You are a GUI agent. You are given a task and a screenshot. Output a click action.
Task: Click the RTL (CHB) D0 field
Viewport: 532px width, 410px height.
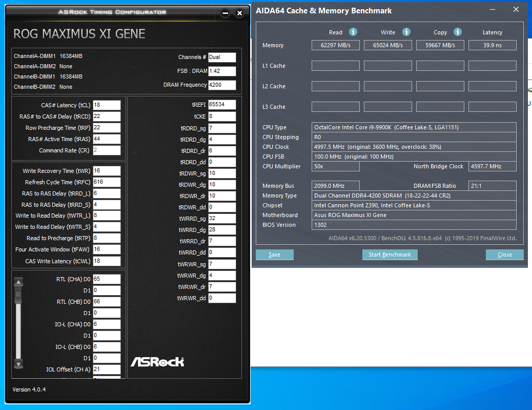click(107, 302)
